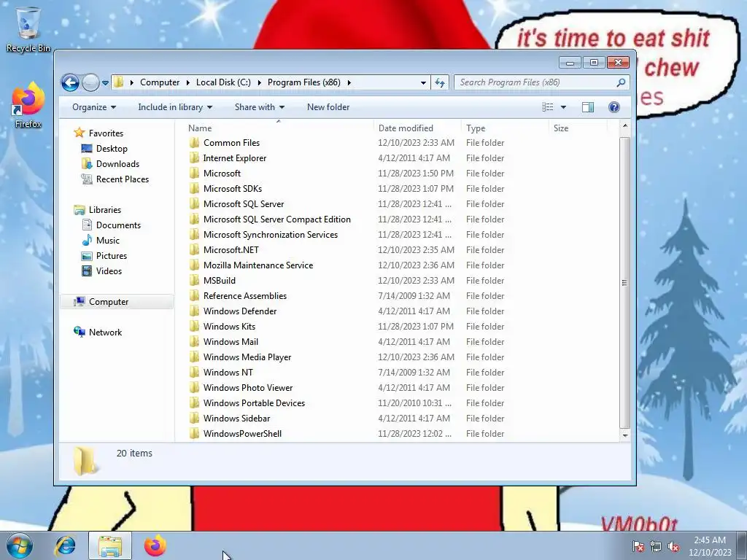Open the Documents library
The height and width of the screenshot is (560, 747).
(118, 225)
